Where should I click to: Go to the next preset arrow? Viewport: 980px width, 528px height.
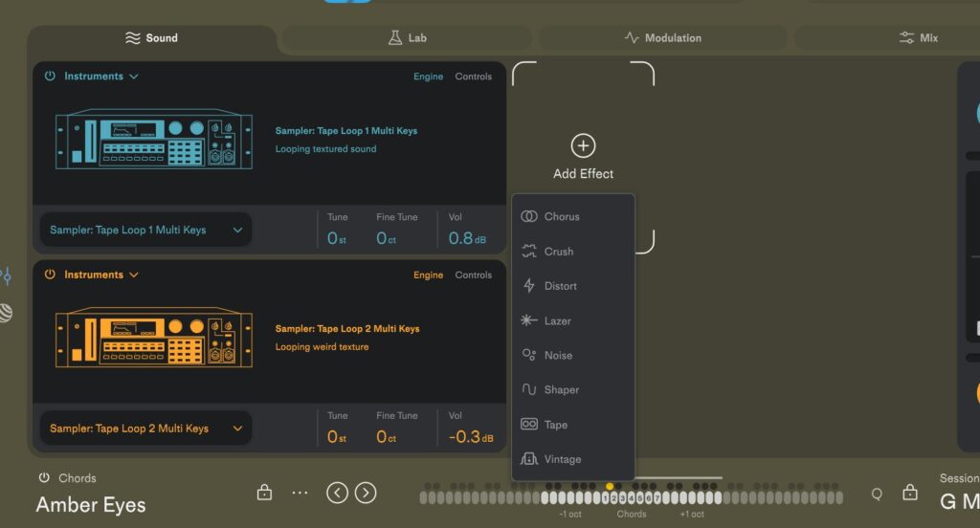coord(366,493)
